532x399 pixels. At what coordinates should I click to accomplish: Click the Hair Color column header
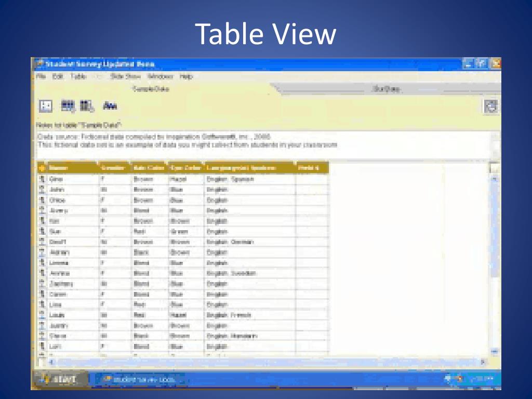[149, 168]
